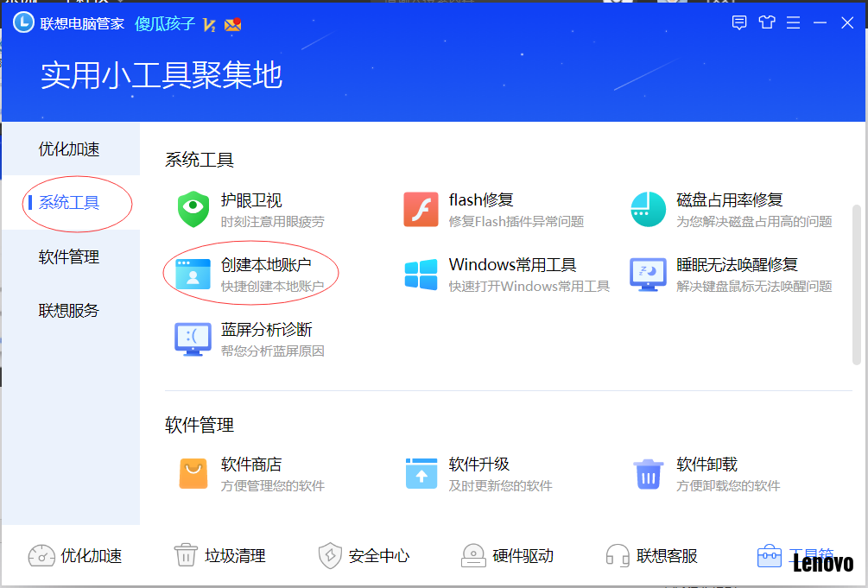868x588 pixels.
Task: Open 安全中心 from the bottom bar
Action: (364, 556)
